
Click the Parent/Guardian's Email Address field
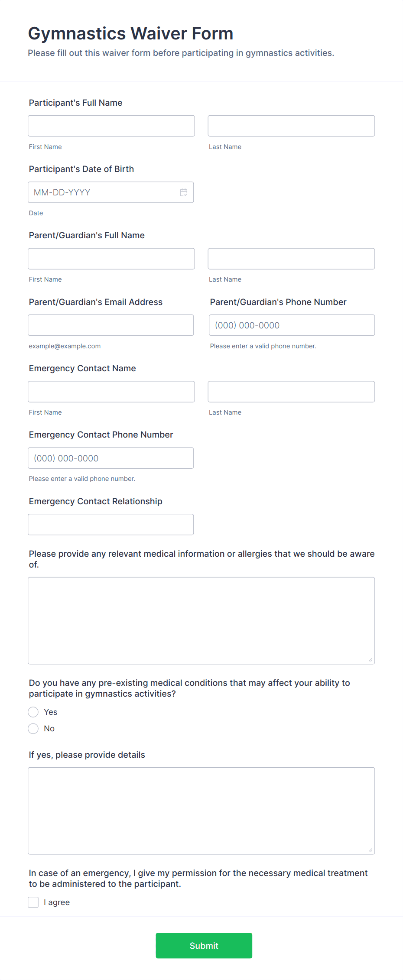coord(110,325)
